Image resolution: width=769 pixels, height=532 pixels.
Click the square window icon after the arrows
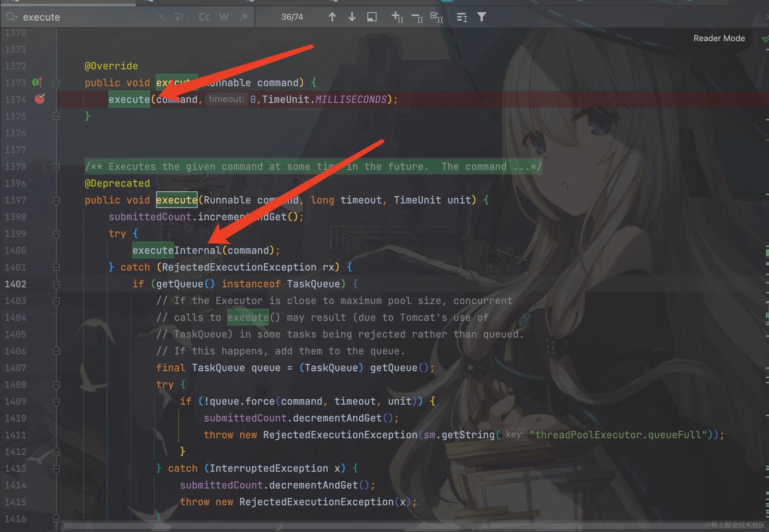pyautogui.click(x=372, y=17)
